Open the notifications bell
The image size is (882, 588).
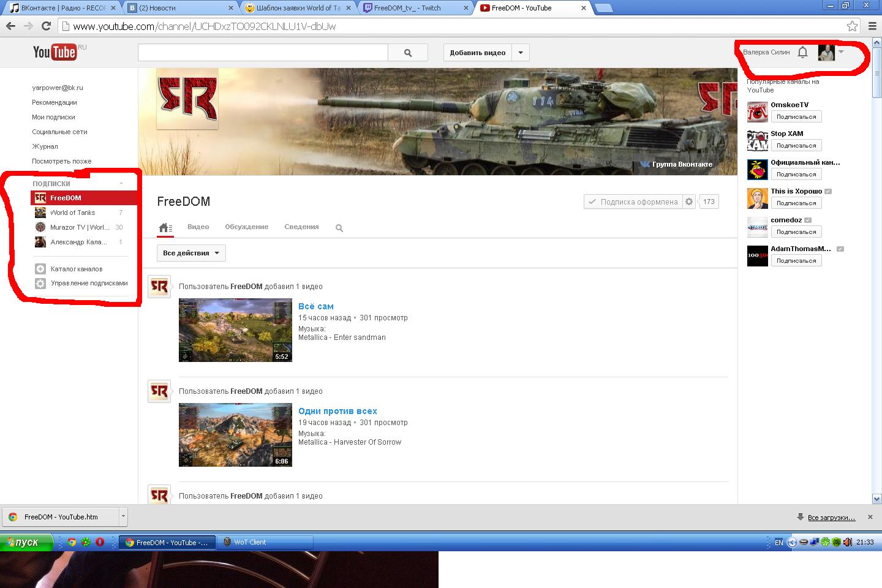802,53
